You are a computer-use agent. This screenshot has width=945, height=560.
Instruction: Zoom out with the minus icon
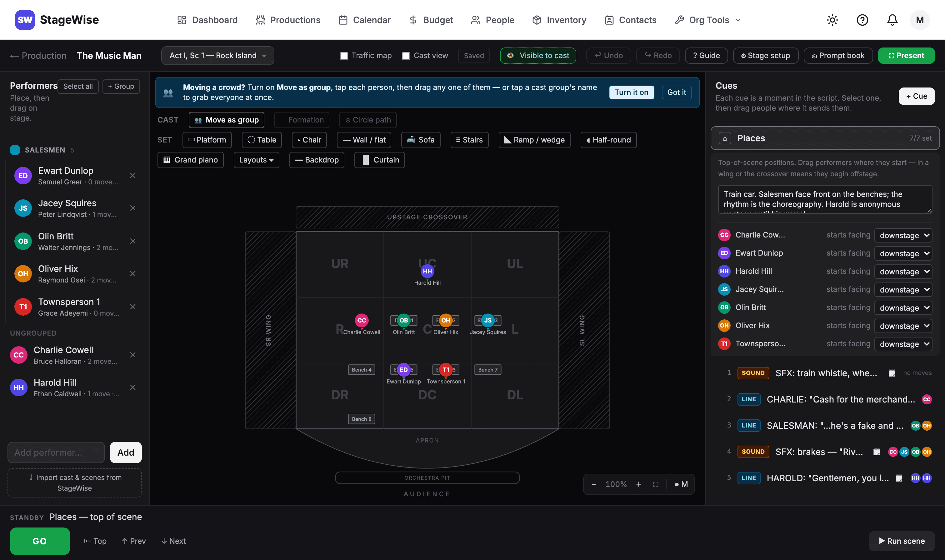[594, 484]
